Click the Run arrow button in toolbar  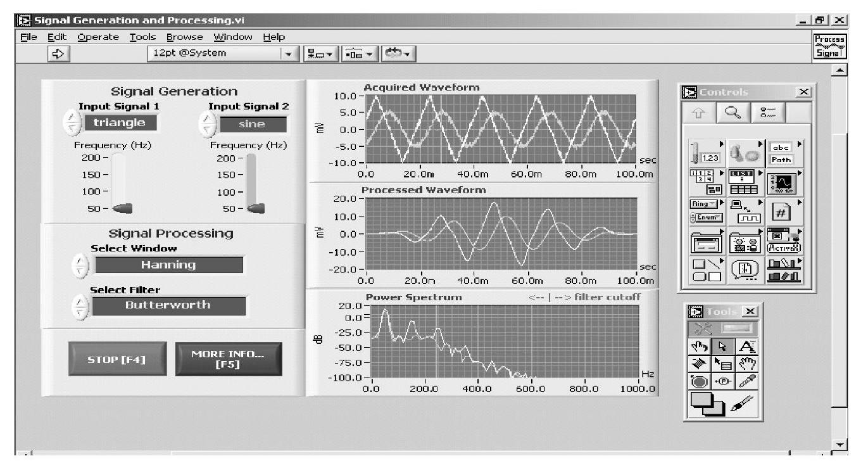point(58,54)
